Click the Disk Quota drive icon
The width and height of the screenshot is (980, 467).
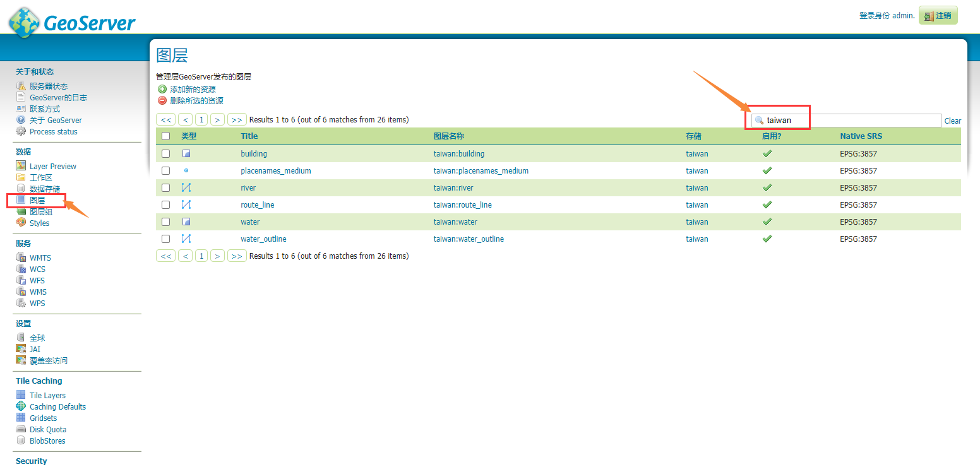pos(21,429)
